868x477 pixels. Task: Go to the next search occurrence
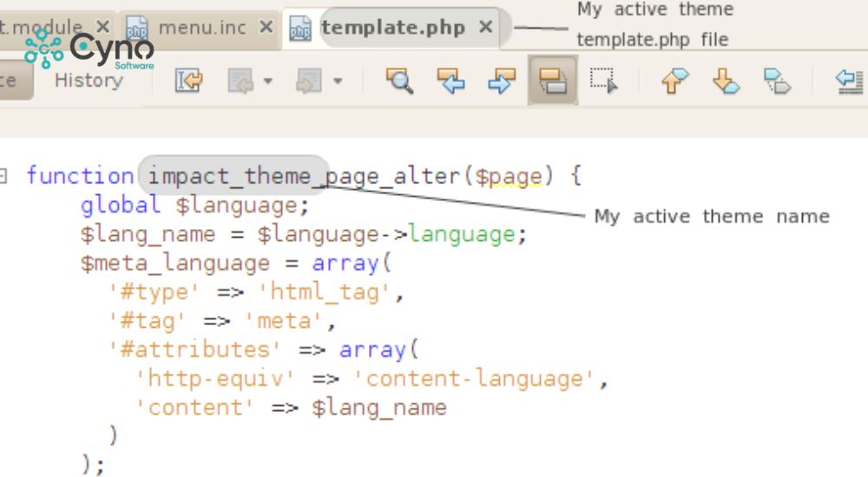[501, 82]
